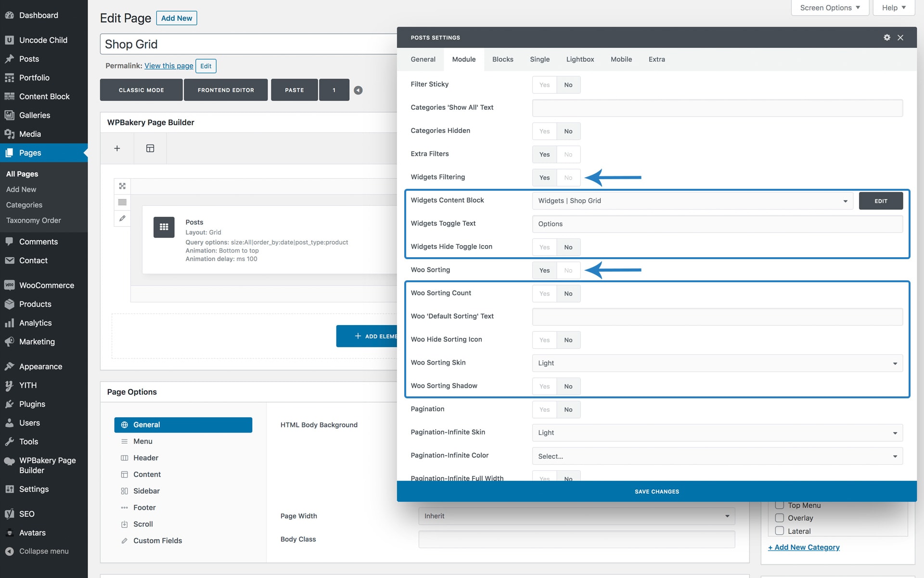Click the round arrow next to PASTE

(x=358, y=90)
